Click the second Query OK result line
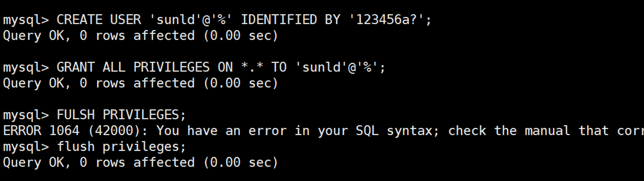Screen dimensions: 644x181 tap(141, 83)
